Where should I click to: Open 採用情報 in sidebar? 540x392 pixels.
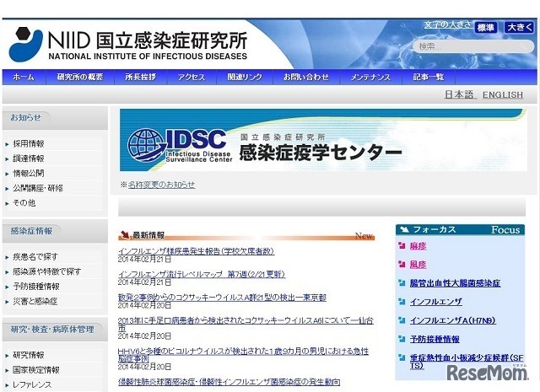29,144
